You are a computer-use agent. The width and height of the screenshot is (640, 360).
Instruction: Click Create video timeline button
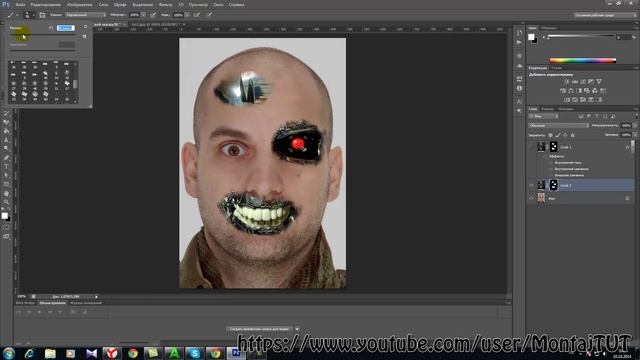pyautogui.click(x=260, y=329)
